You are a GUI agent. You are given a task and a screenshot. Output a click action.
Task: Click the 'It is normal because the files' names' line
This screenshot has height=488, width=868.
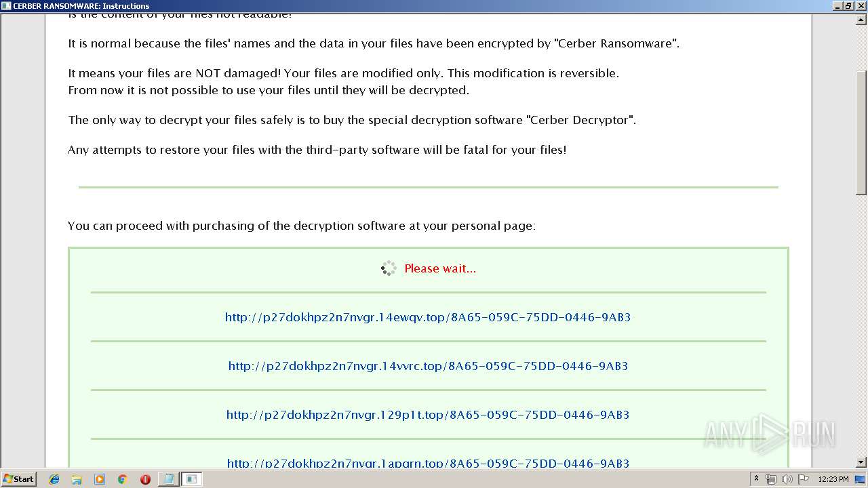pyautogui.click(x=374, y=43)
